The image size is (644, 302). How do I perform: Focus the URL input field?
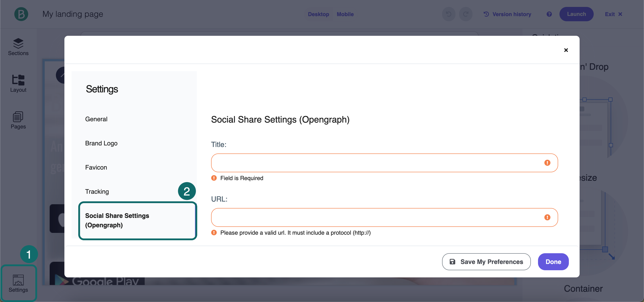tap(375, 217)
